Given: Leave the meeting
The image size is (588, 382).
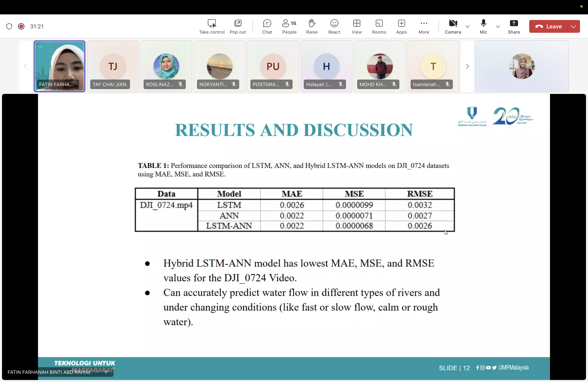Looking at the screenshot, I should point(548,26).
